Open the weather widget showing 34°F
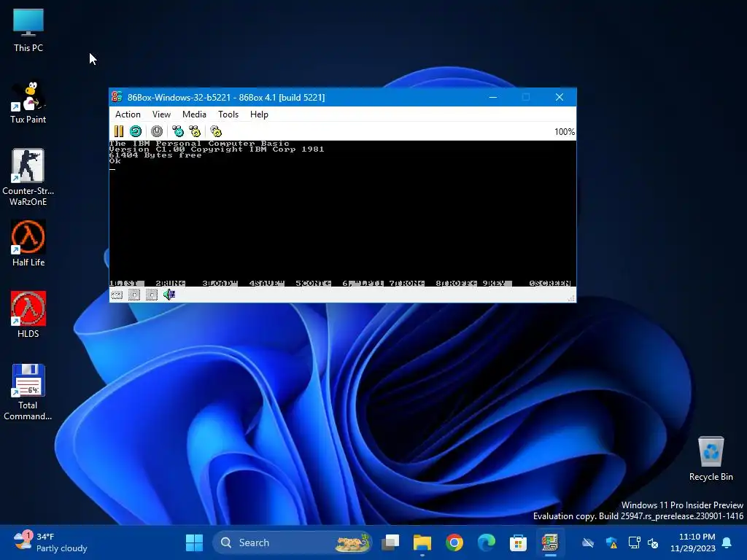Screen dimensions: 747x560 click(x=50, y=542)
